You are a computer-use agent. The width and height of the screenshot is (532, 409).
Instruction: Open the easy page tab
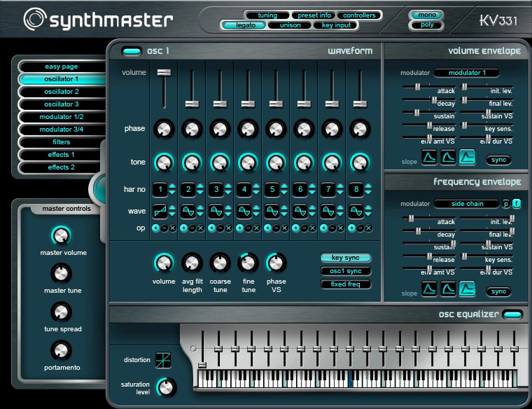coord(62,67)
